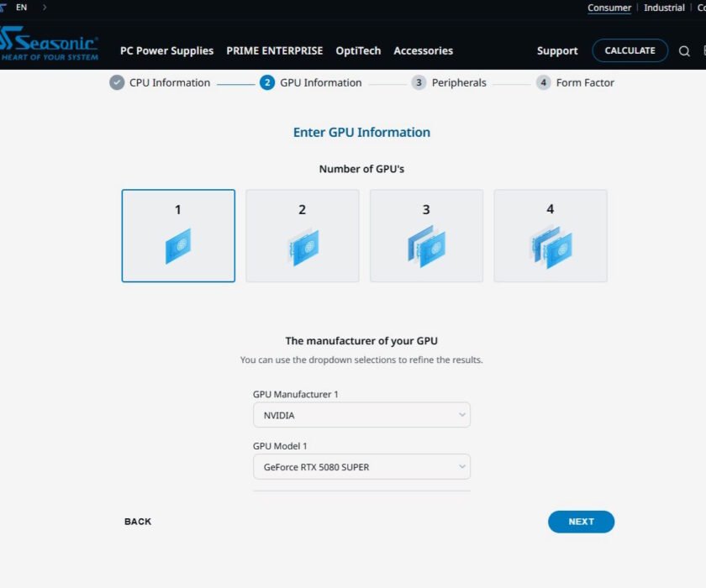Click the step 4 Form Factor circle badge
706x588 pixels.
[543, 83]
